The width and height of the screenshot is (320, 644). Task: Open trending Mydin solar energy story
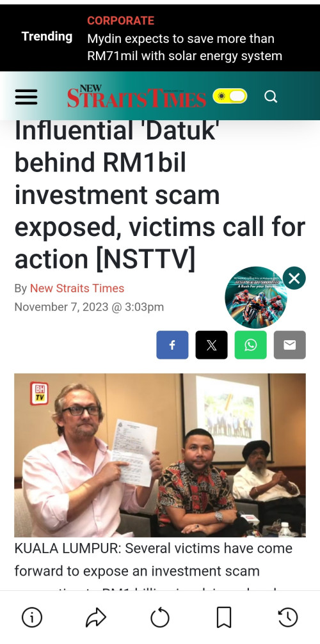tap(184, 47)
